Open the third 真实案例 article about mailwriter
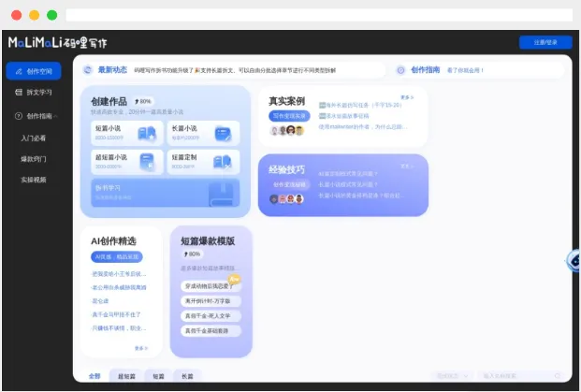This screenshot has width=581, height=392. point(363,126)
